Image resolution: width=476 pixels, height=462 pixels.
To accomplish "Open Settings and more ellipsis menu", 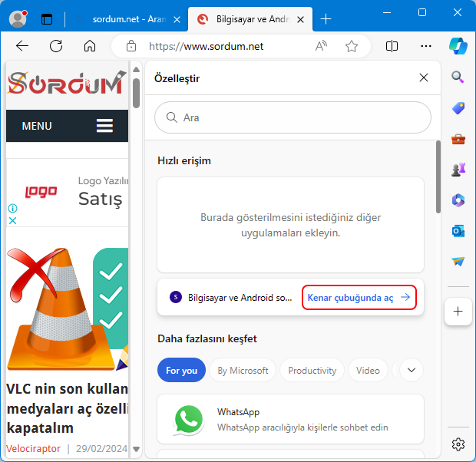I will pos(426,46).
